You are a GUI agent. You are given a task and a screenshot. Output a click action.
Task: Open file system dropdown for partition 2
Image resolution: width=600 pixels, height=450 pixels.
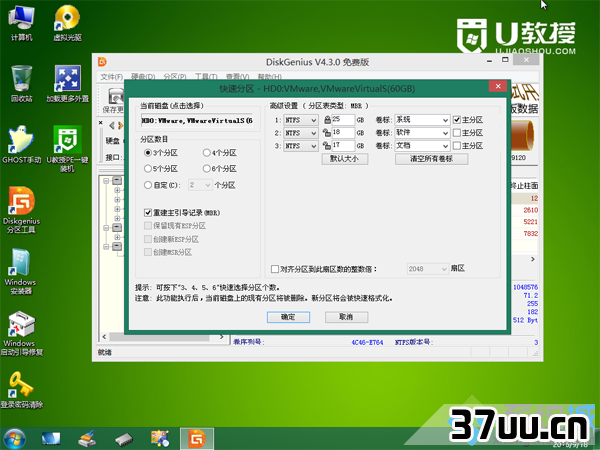tap(301, 133)
